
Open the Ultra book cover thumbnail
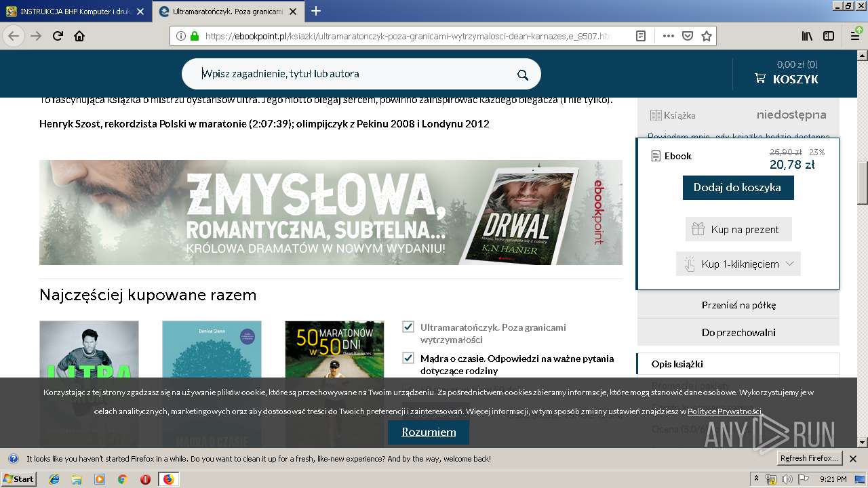(89, 383)
